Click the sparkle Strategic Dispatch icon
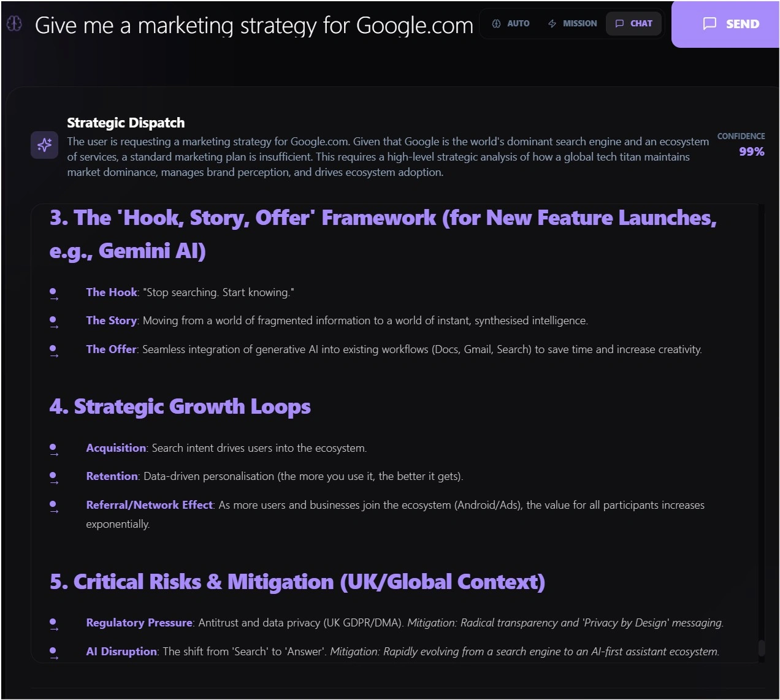 tap(45, 145)
